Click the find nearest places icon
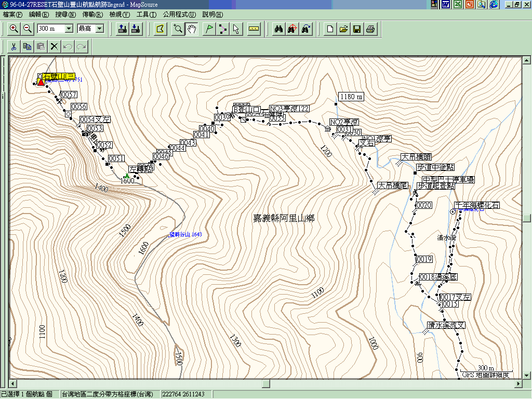The height and width of the screenshot is (399, 532). click(x=292, y=29)
